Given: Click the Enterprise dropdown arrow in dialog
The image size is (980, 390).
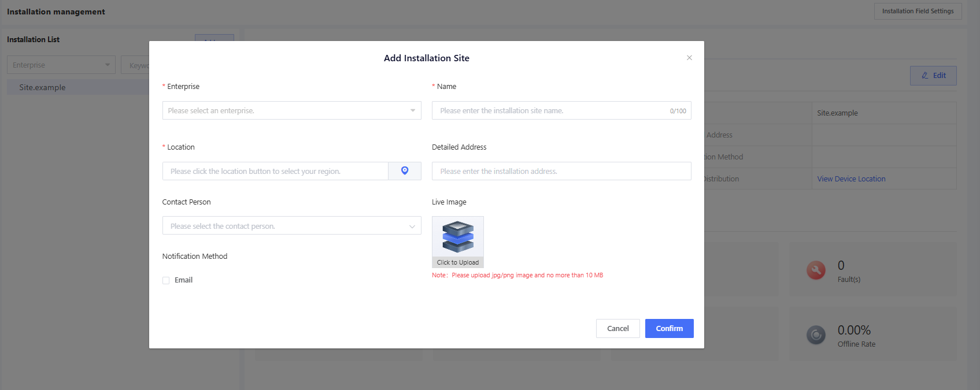Looking at the screenshot, I should click(412, 110).
